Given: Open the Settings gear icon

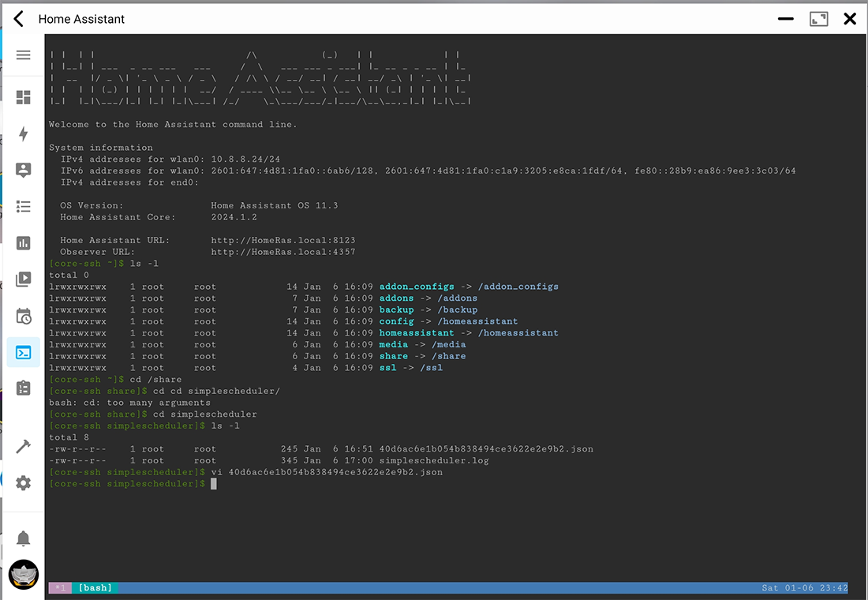Looking at the screenshot, I should click(23, 482).
